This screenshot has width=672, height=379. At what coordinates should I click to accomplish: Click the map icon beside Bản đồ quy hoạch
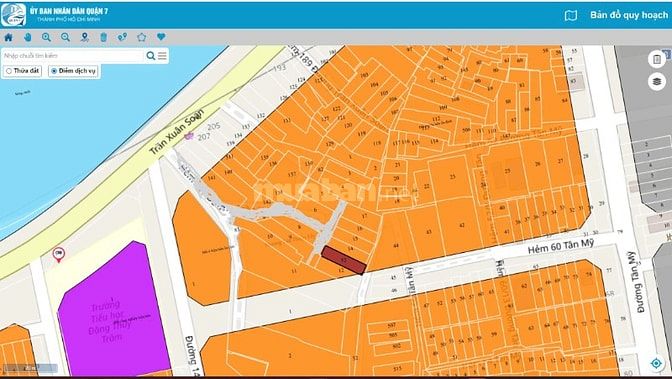(x=571, y=15)
